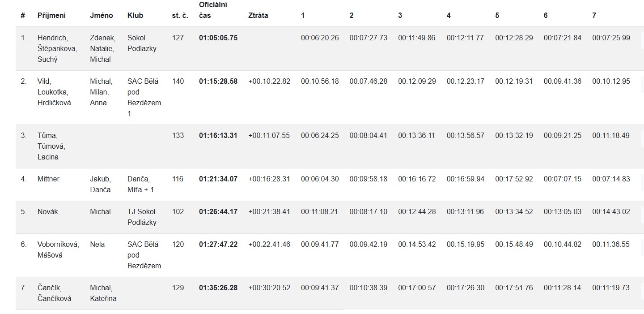Select the Mittner surname cell
The image size is (644, 314).
point(48,179)
